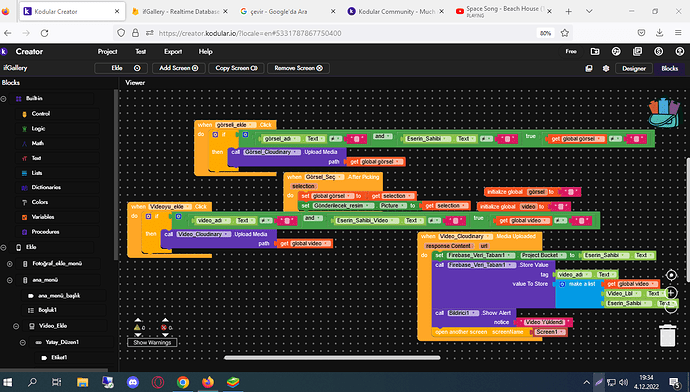Open the screen settings gear icon

pyautogui.click(x=606, y=68)
